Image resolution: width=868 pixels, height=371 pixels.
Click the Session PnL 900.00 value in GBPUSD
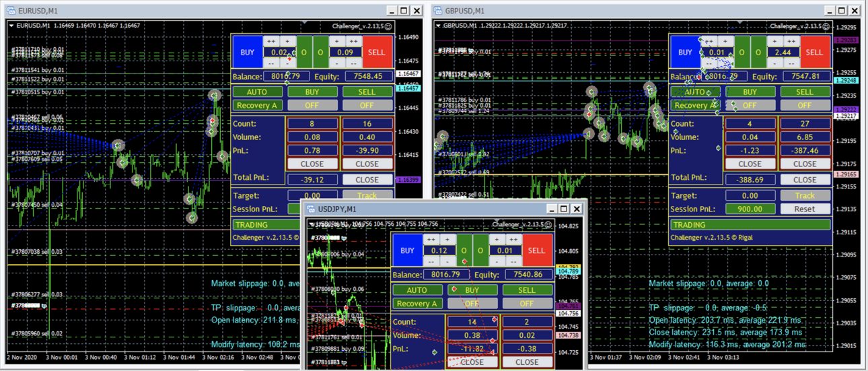pos(750,209)
